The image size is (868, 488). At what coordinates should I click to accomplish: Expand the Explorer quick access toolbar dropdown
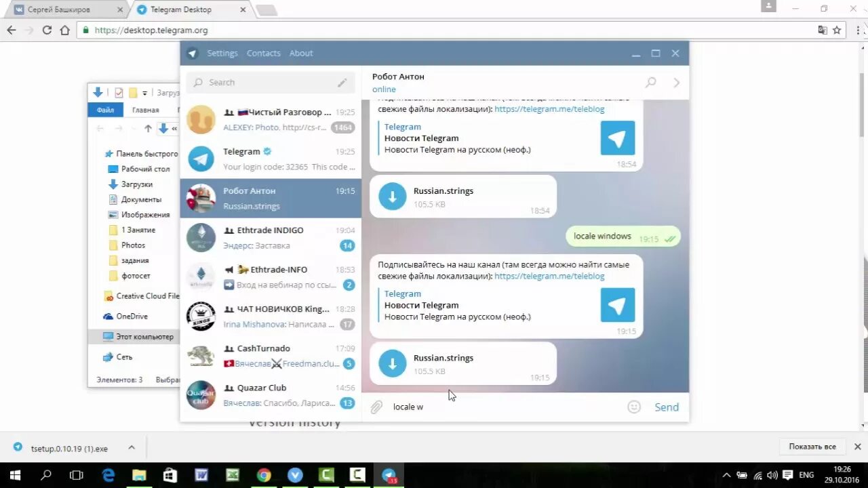point(144,93)
